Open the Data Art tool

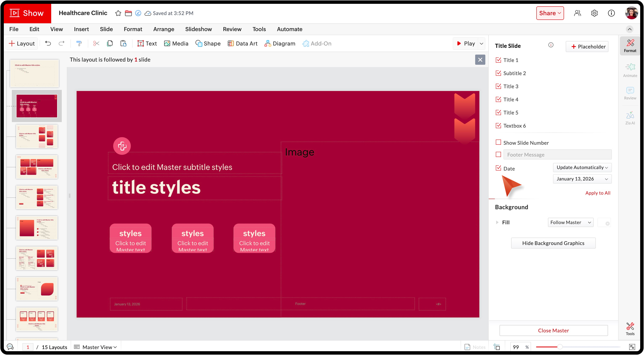(242, 44)
